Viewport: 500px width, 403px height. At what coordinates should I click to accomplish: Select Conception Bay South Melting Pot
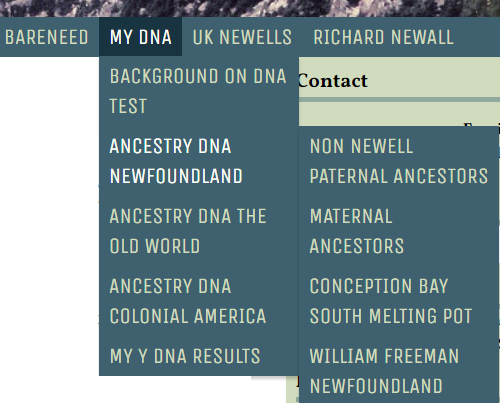[x=399, y=301]
